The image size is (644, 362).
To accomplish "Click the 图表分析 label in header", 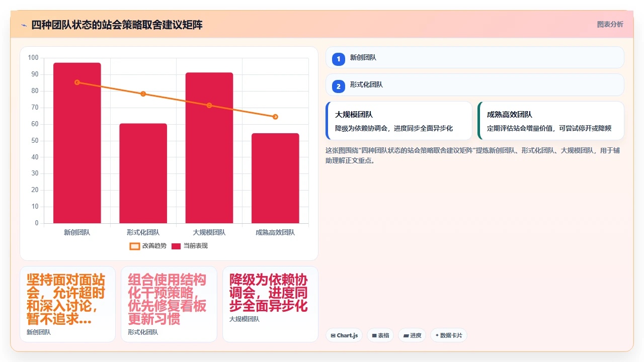I will pos(610,24).
